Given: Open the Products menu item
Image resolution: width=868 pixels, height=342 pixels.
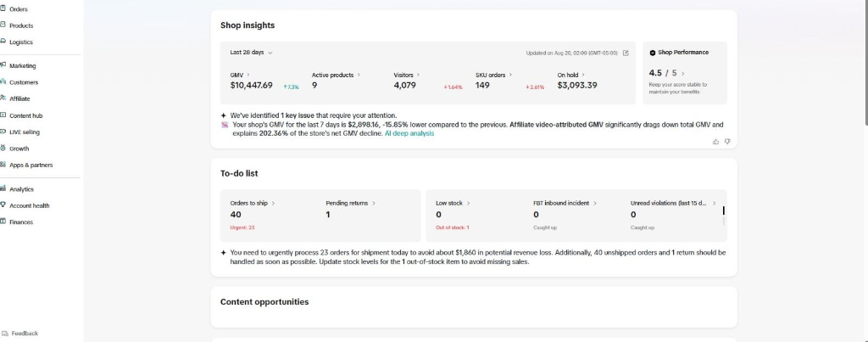Looking at the screenshot, I should coord(21,25).
